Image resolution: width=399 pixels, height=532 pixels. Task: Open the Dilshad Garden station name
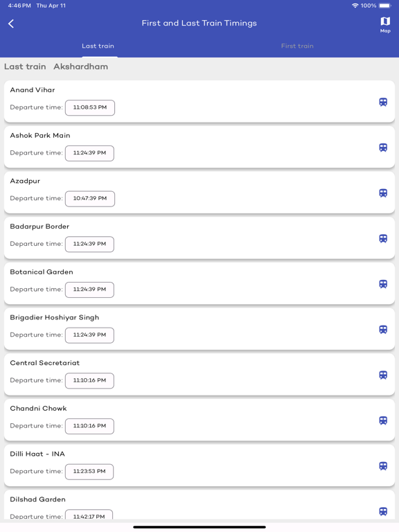37,499
